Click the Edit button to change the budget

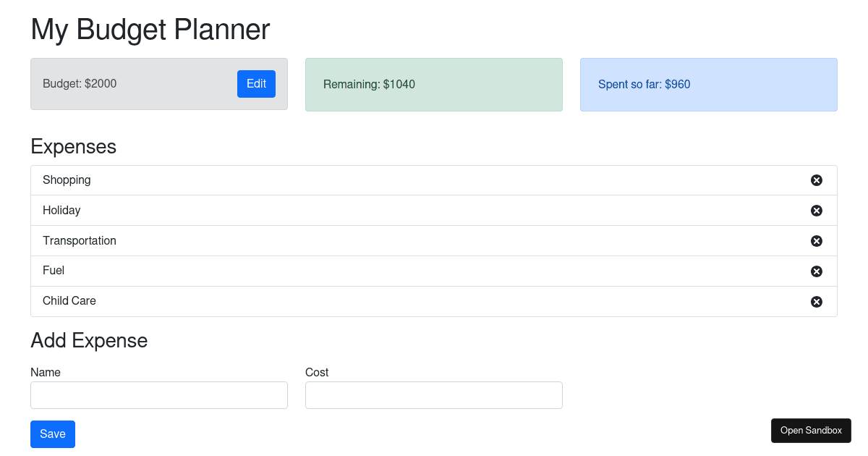pos(256,83)
